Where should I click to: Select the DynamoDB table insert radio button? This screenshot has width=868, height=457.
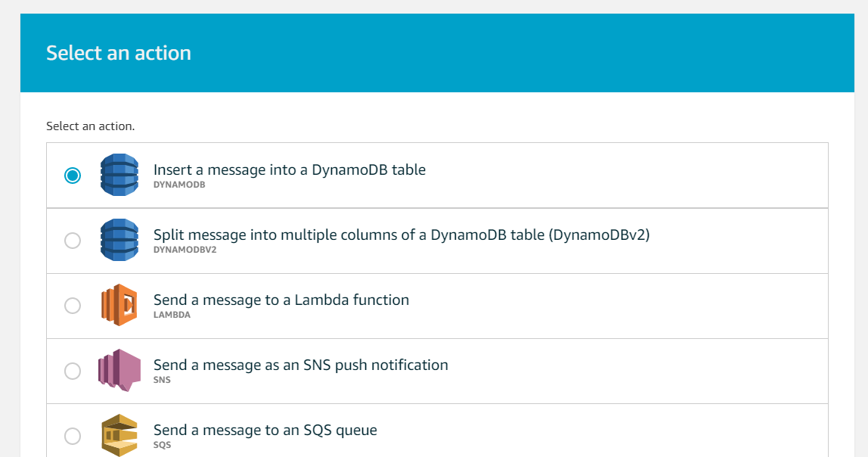coord(73,176)
